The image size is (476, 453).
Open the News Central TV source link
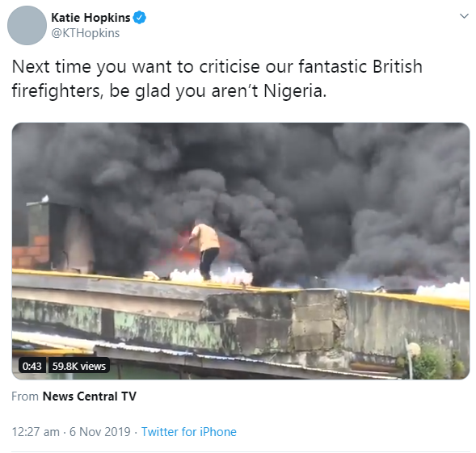[x=89, y=396]
